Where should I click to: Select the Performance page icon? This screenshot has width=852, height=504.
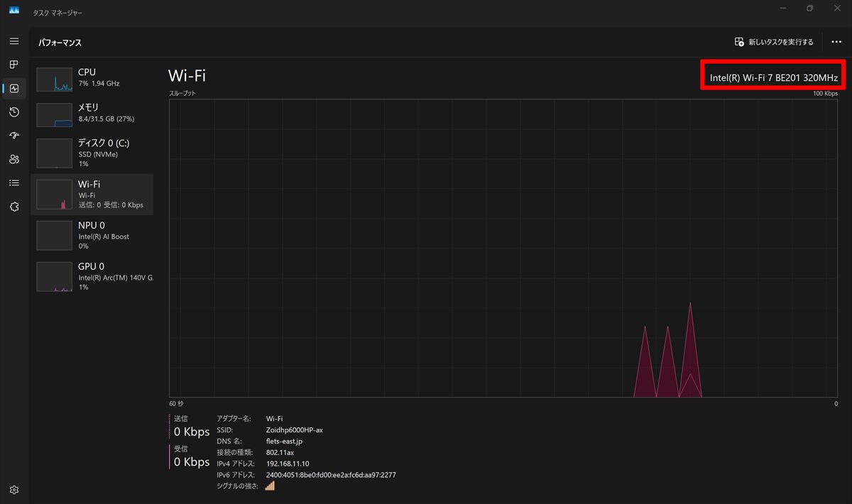pyautogui.click(x=14, y=89)
